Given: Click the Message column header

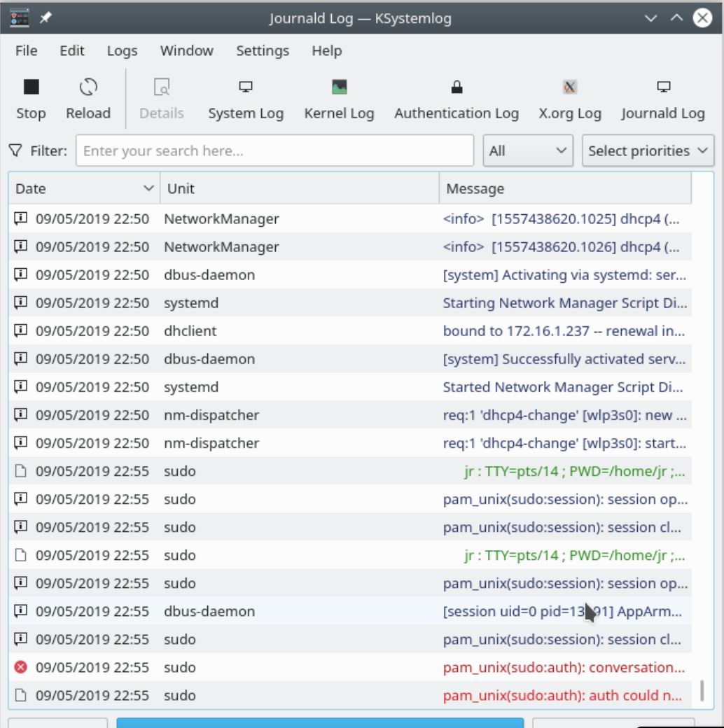Looking at the screenshot, I should tap(565, 188).
